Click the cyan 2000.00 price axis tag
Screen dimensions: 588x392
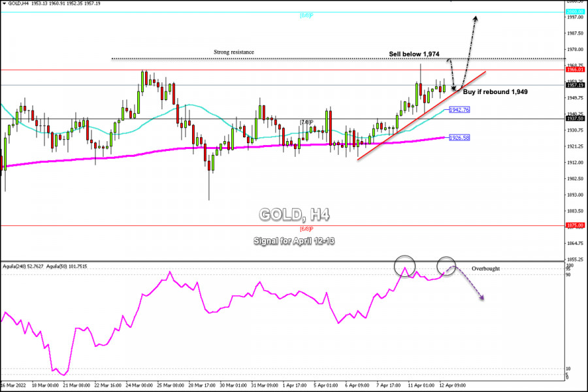(575, 12)
